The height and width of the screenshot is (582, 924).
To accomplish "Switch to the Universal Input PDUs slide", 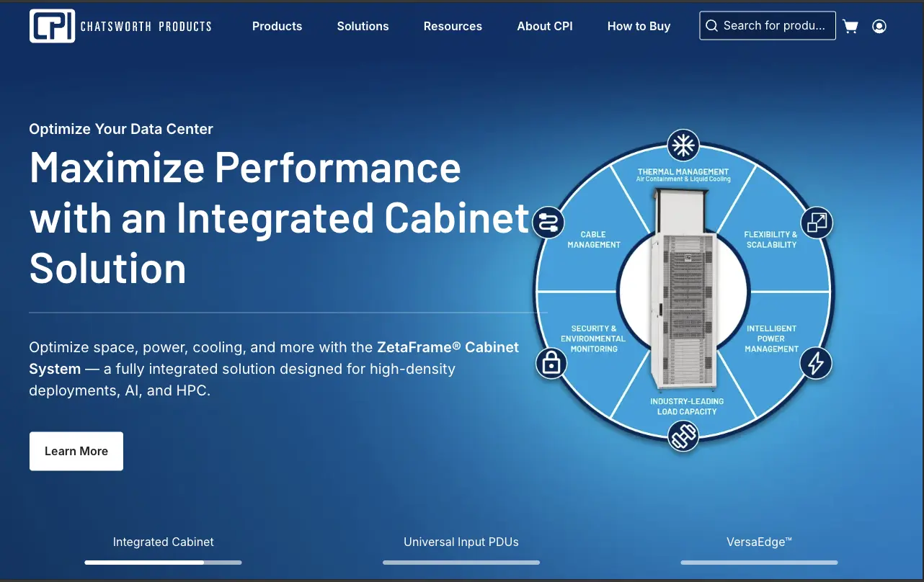I will coord(461,542).
